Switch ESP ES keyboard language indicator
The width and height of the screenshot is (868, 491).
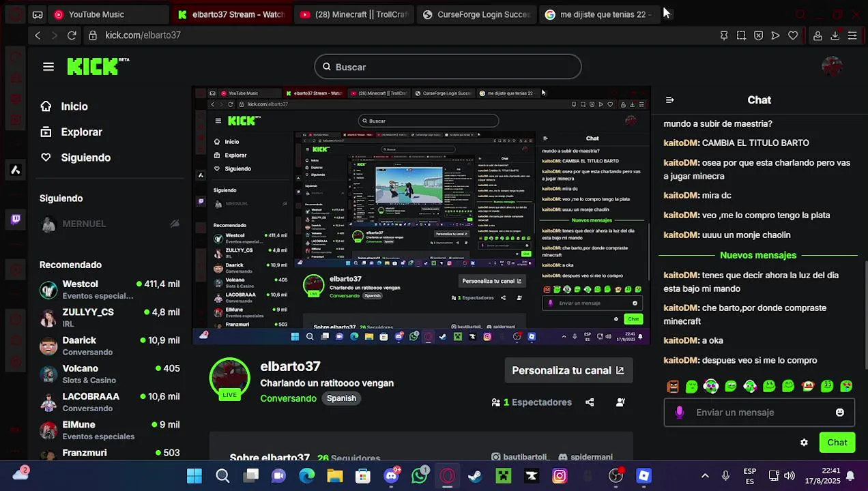(749, 476)
